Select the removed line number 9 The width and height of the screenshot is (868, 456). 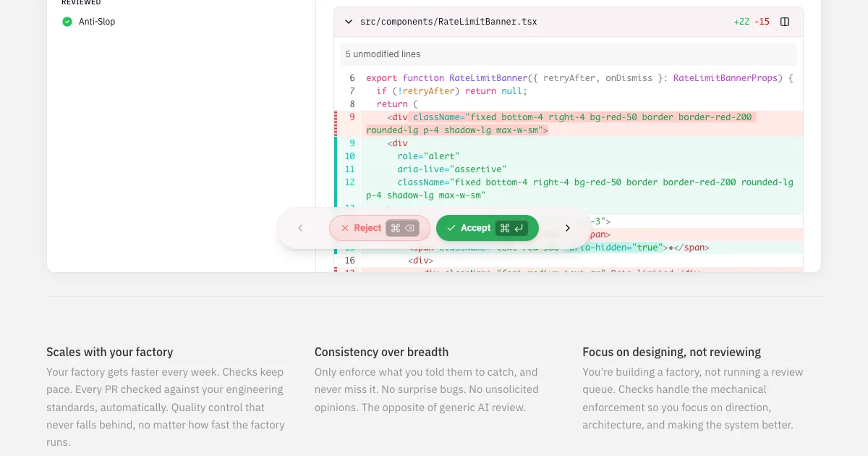[352, 117]
